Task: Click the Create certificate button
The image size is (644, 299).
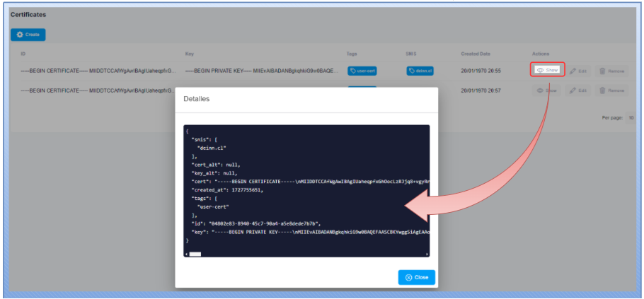Action: tap(28, 35)
